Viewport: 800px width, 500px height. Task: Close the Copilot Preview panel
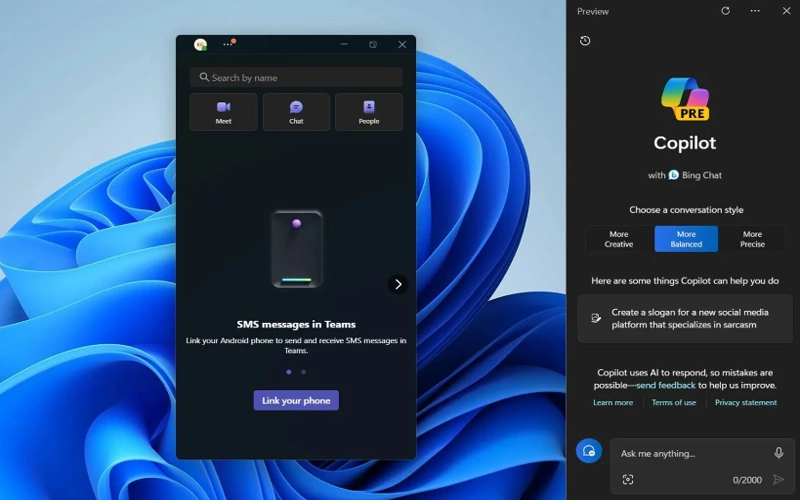point(787,11)
